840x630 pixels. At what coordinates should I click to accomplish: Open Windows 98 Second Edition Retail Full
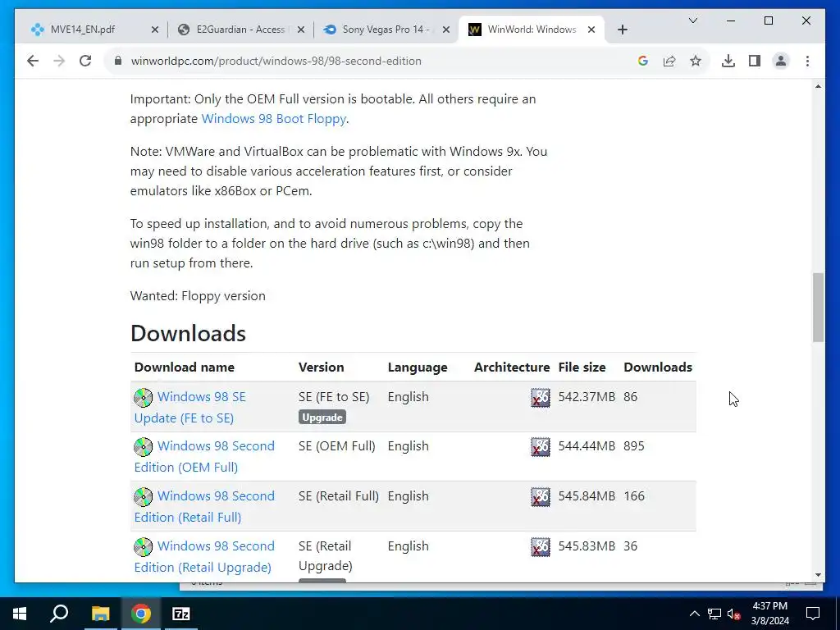204,506
